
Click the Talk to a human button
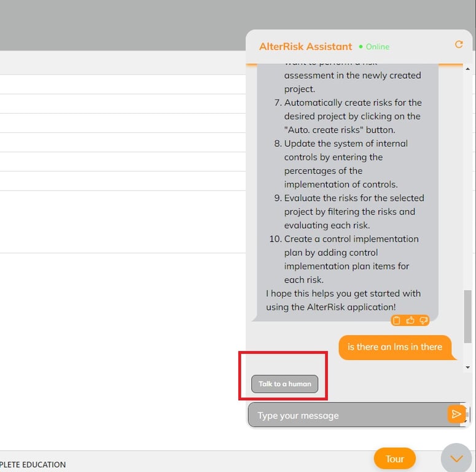285,384
